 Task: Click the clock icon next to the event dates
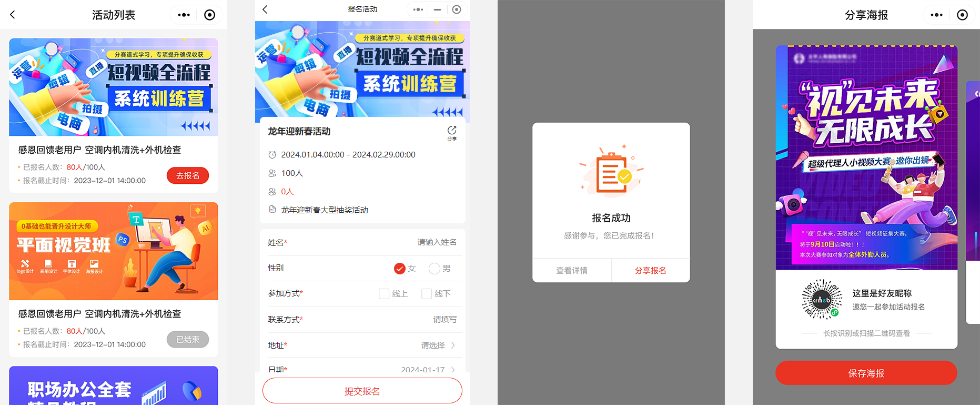pyautogui.click(x=272, y=155)
